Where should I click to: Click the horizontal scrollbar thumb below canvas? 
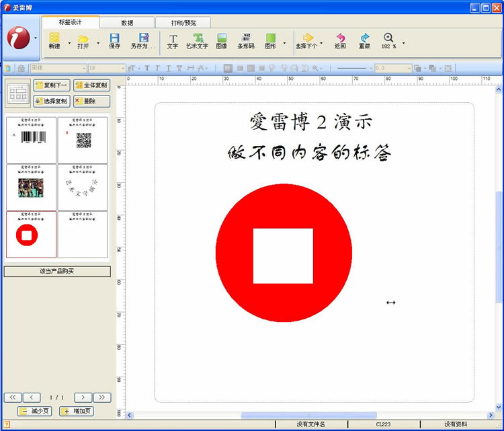coord(308,416)
